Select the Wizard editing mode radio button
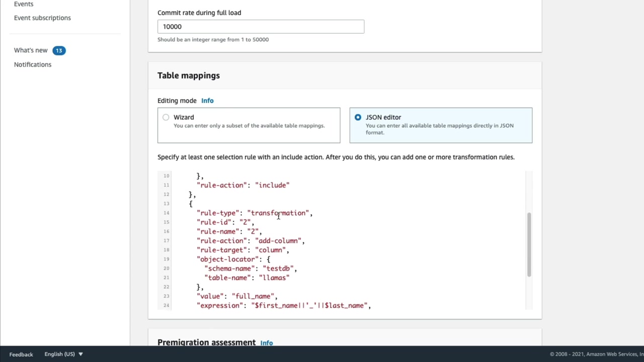The height and width of the screenshot is (362, 644). pyautogui.click(x=166, y=117)
